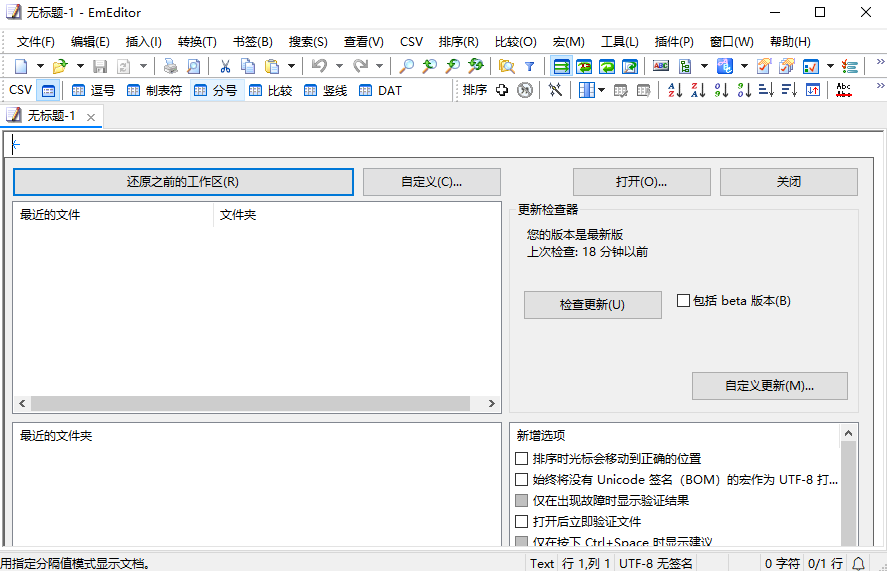Open dropdown arrow beside Paste icon

pos(291,66)
